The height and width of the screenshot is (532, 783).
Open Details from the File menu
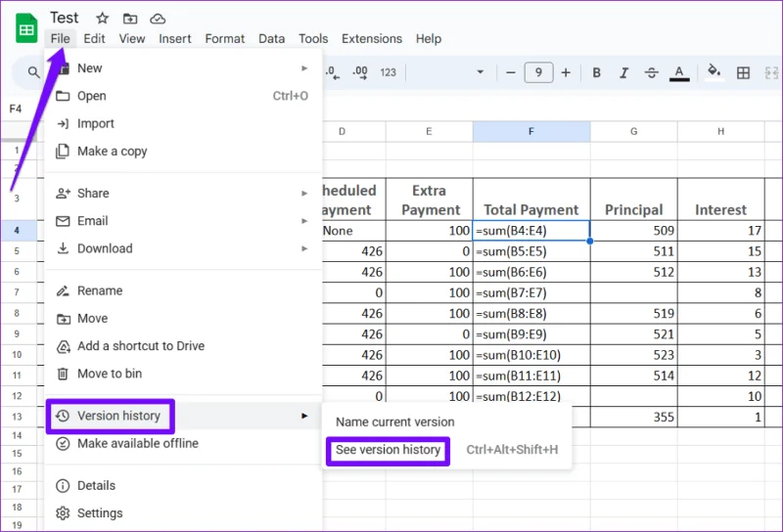183,486
